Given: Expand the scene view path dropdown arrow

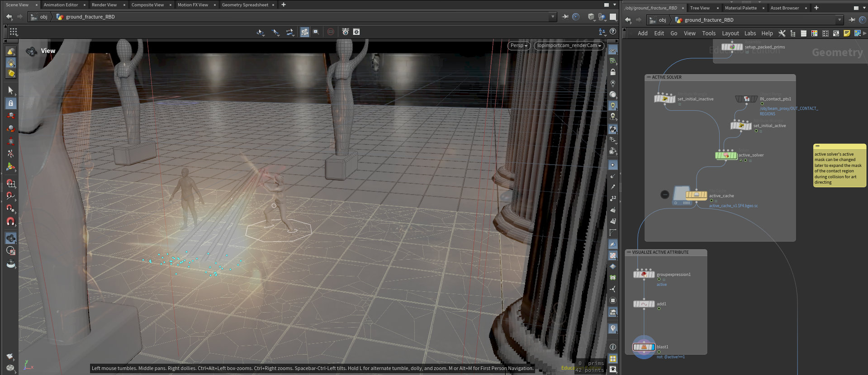Looking at the screenshot, I should pyautogui.click(x=553, y=17).
